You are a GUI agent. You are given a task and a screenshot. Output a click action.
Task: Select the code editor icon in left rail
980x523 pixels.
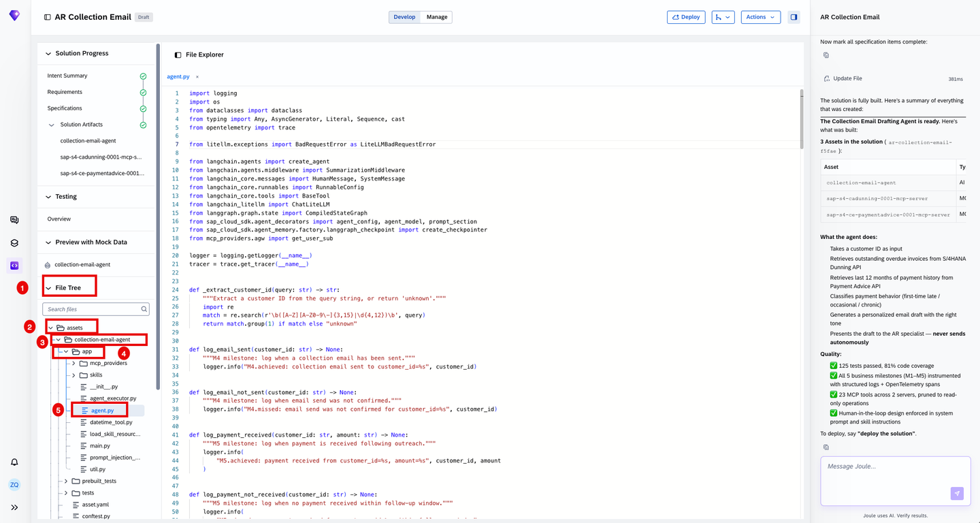coord(14,266)
